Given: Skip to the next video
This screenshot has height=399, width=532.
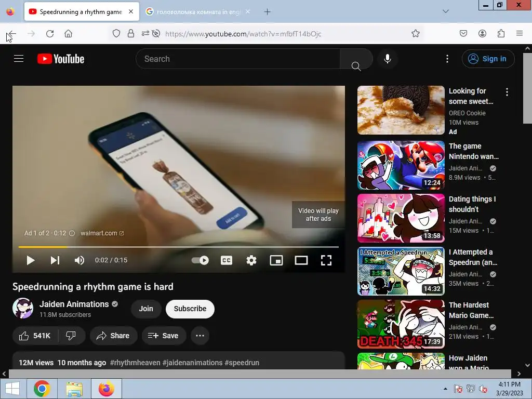Looking at the screenshot, I should pyautogui.click(x=55, y=260).
